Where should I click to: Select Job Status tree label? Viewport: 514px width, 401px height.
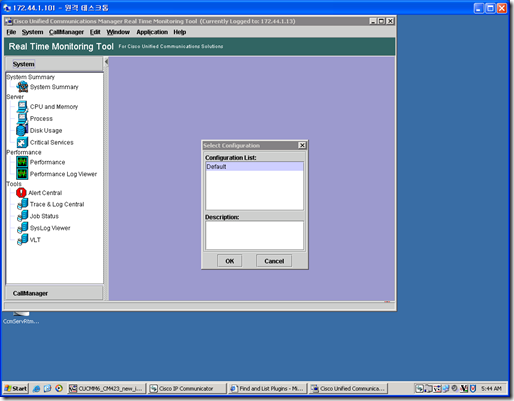44,216
